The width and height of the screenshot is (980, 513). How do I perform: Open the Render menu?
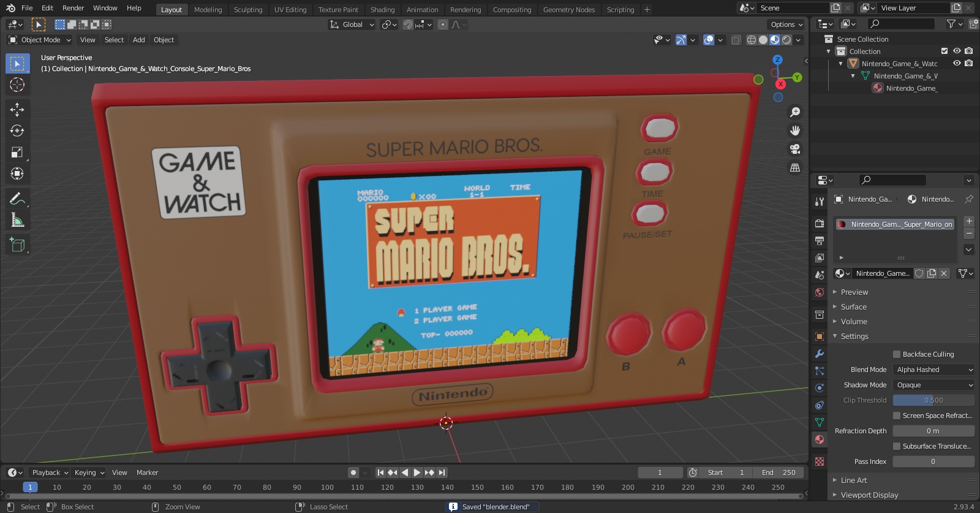point(73,8)
